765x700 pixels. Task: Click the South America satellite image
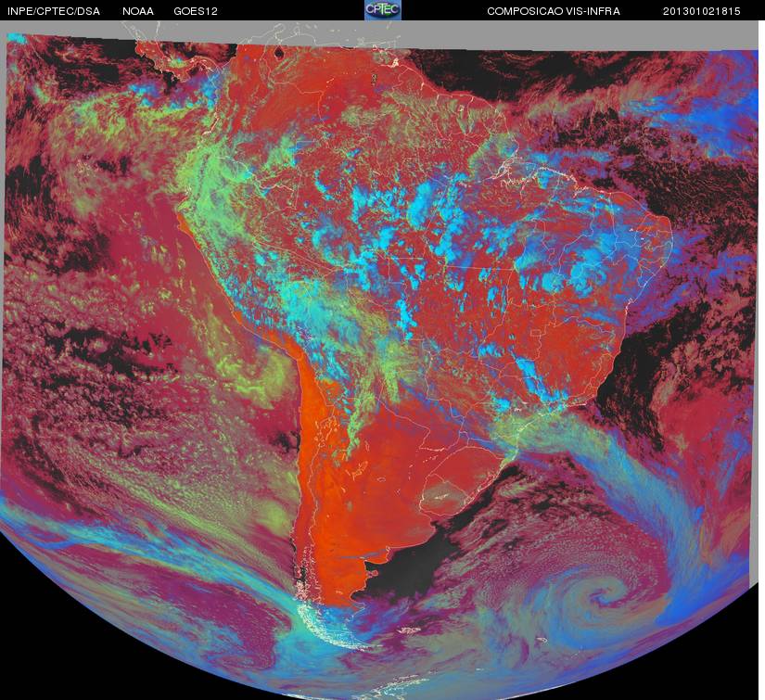click(380, 361)
